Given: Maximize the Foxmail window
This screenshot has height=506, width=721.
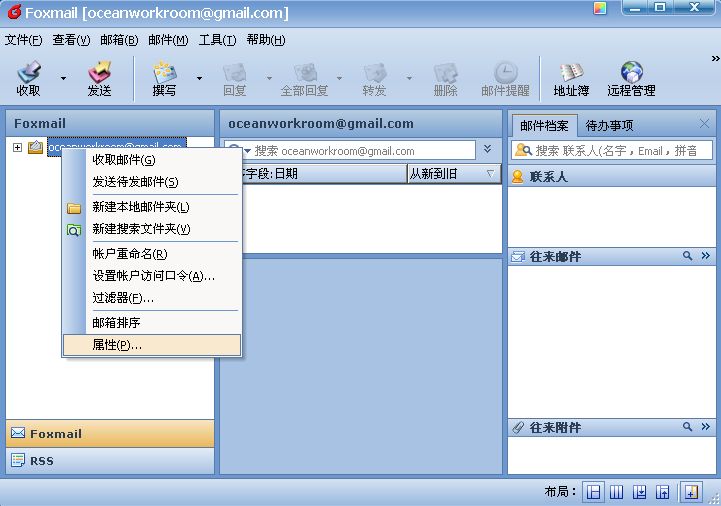Looking at the screenshot, I should (x=660, y=7).
